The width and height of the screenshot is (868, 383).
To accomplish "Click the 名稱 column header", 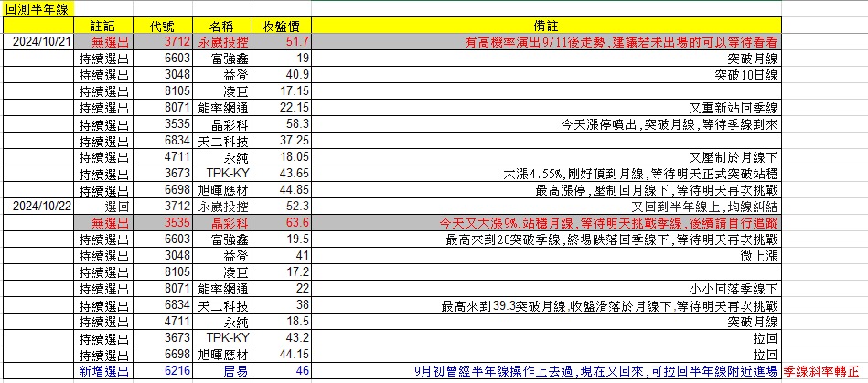I will click(222, 26).
